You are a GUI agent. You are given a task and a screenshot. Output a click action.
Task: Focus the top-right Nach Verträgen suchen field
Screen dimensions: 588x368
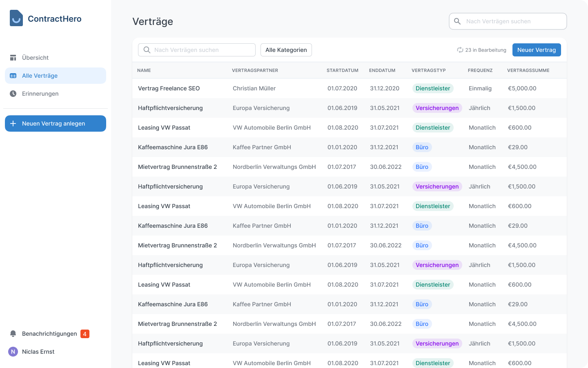point(508,21)
